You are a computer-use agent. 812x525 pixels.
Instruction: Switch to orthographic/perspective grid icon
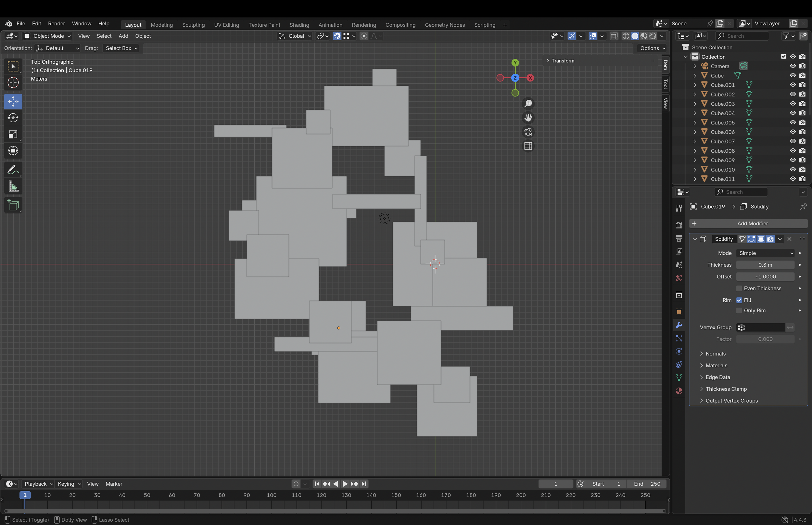point(528,146)
